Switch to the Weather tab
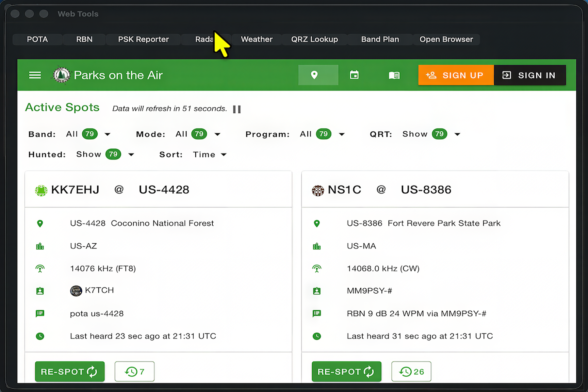588x392 pixels. pos(257,39)
